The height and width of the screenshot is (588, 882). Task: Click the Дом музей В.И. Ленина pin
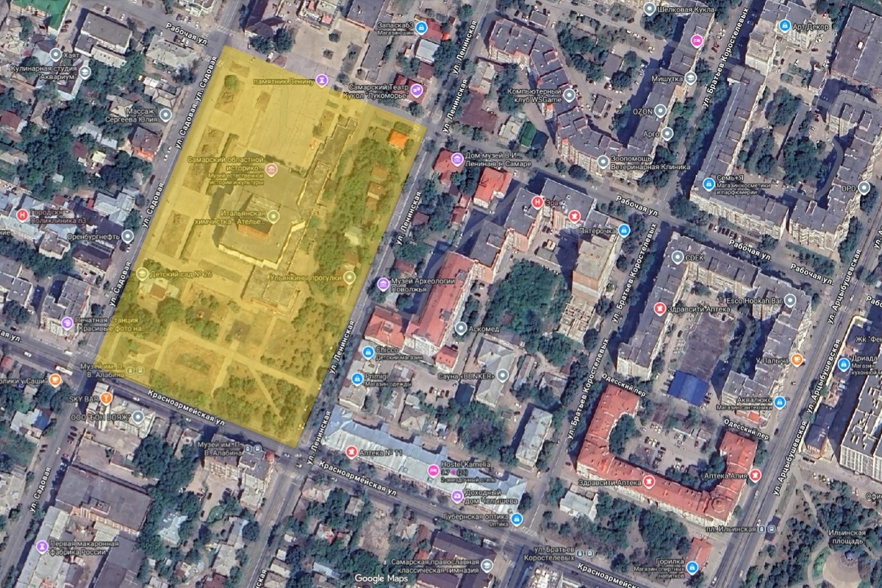pos(456,159)
